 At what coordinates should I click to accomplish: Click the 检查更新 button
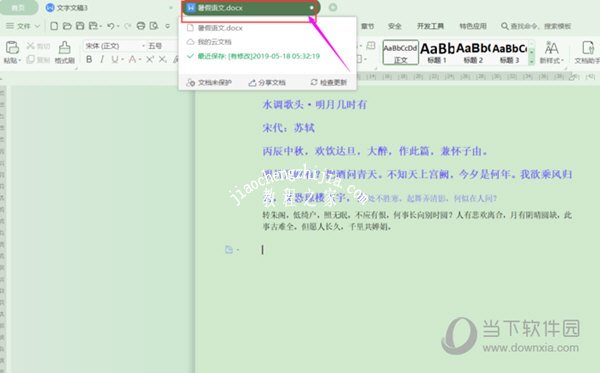coord(328,82)
